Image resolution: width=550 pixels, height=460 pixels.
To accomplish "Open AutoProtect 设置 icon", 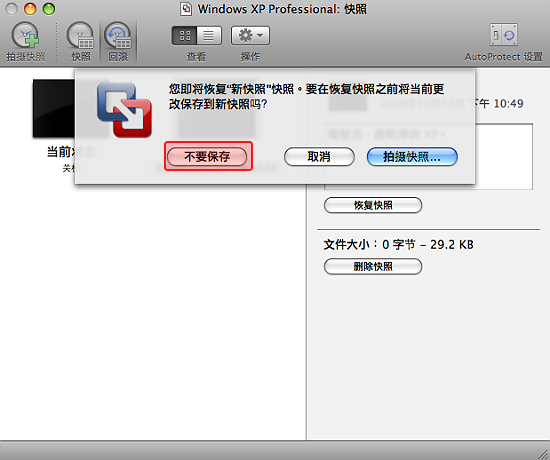I will pos(504,35).
